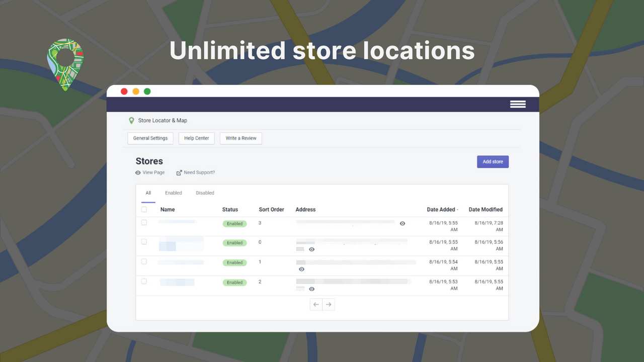This screenshot has height=362, width=644.
Task: Click the Add store button
Action: [x=493, y=161]
